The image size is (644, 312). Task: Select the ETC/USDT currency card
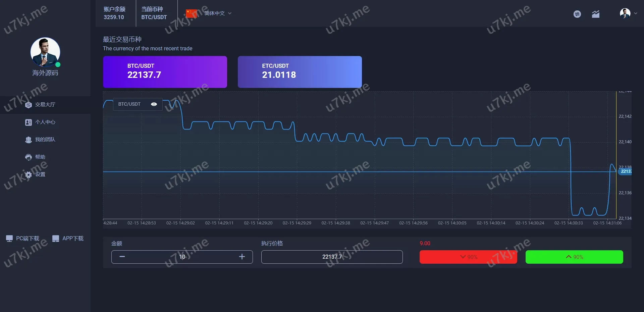point(300,72)
